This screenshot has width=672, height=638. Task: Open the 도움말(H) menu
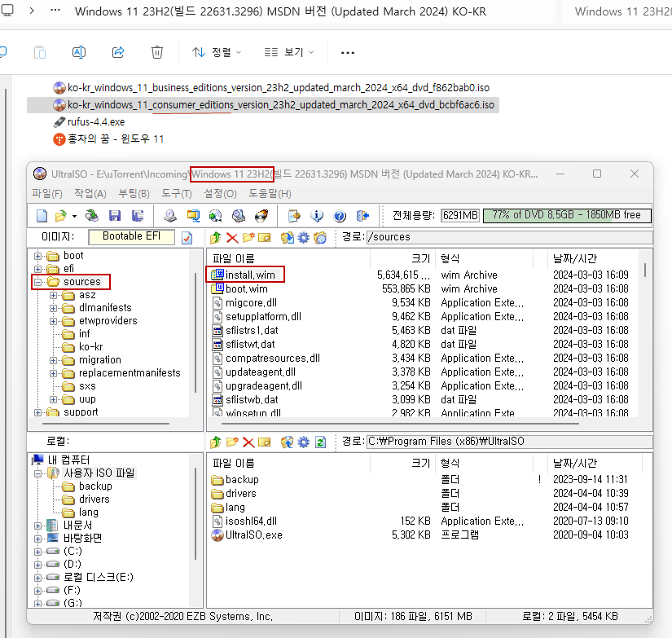[x=270, y=194]
